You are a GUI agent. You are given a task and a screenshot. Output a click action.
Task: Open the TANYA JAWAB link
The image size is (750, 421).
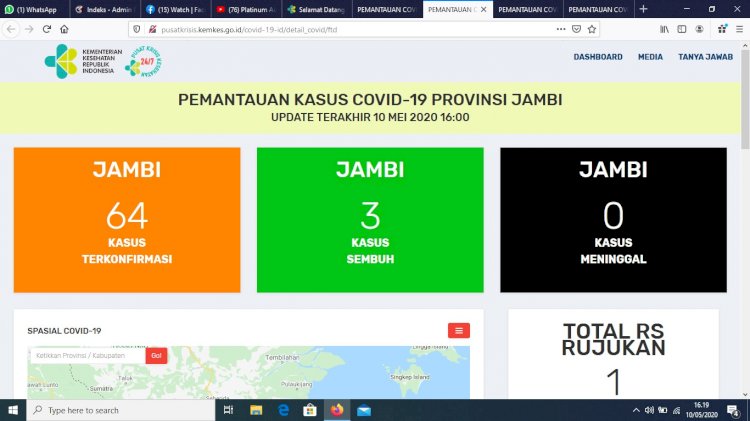705,57
